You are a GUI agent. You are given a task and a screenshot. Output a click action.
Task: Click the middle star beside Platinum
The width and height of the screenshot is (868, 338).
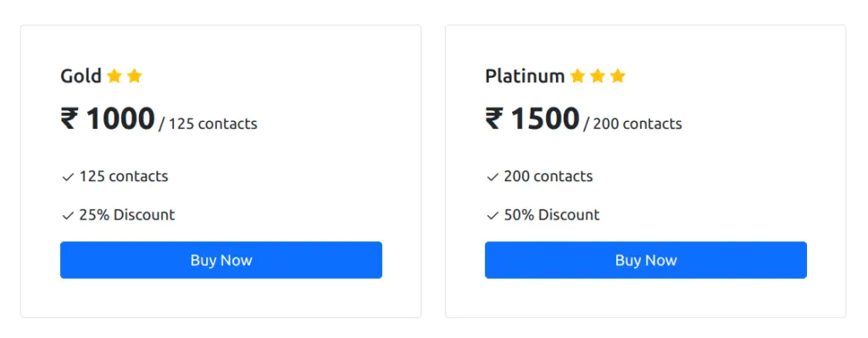click(x=598, y=75)
